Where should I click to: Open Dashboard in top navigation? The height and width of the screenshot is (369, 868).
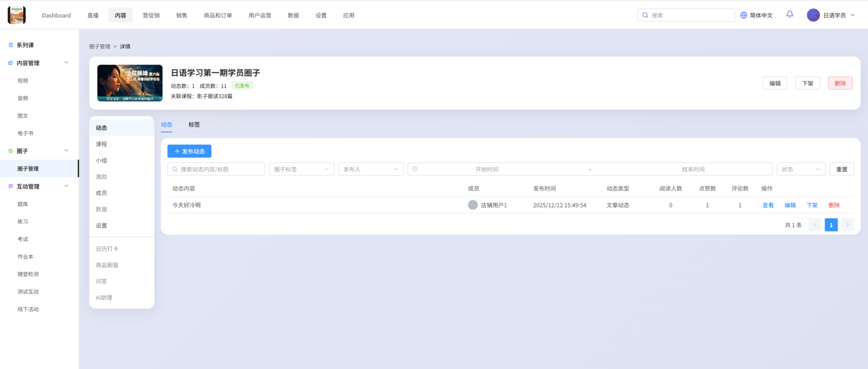[56, 15]
